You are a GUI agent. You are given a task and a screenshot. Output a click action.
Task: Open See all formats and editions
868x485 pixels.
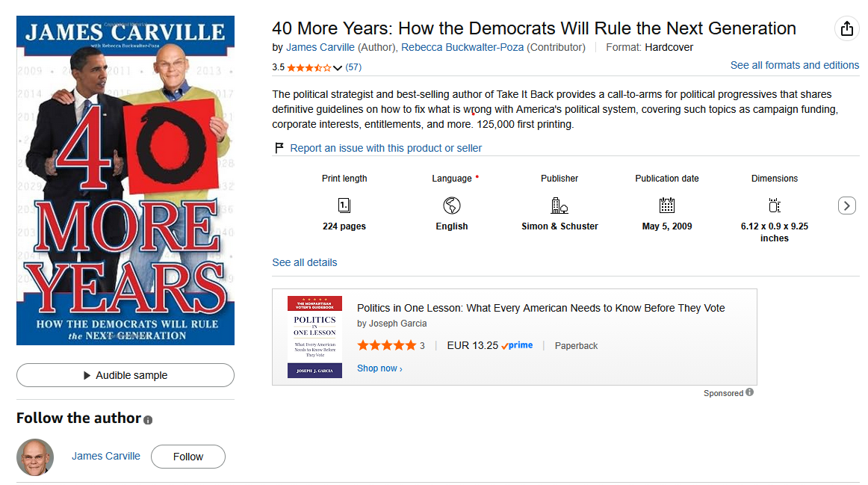(794, 65)
